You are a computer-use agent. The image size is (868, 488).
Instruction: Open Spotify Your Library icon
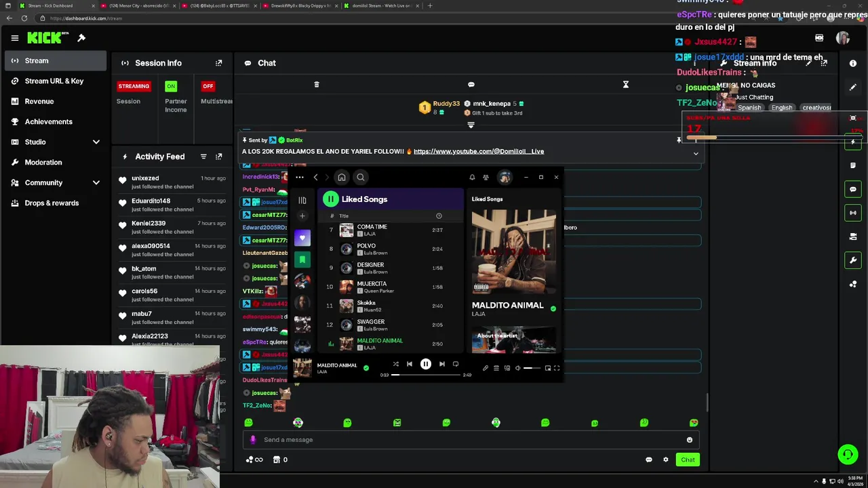tap(302, 201)
